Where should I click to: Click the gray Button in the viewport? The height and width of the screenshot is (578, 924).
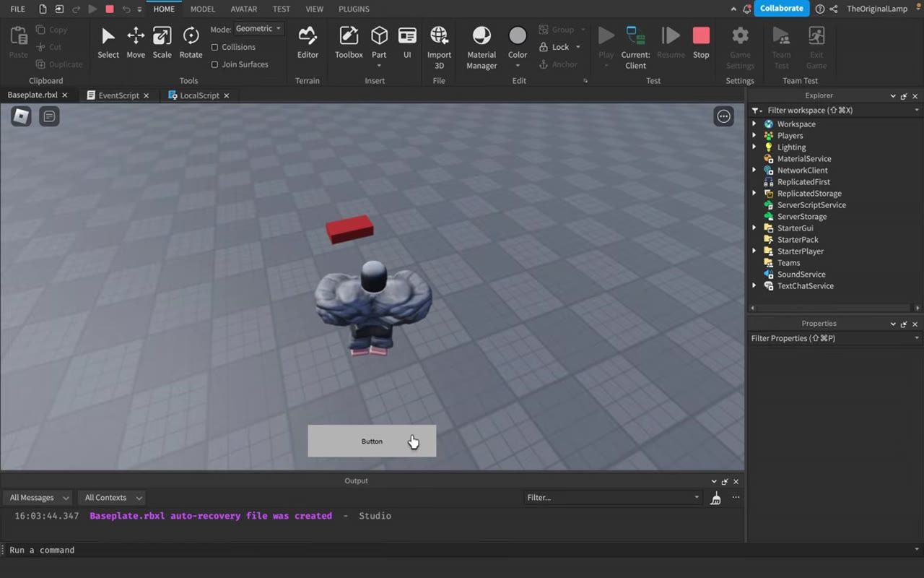click(x=372, y=441)
